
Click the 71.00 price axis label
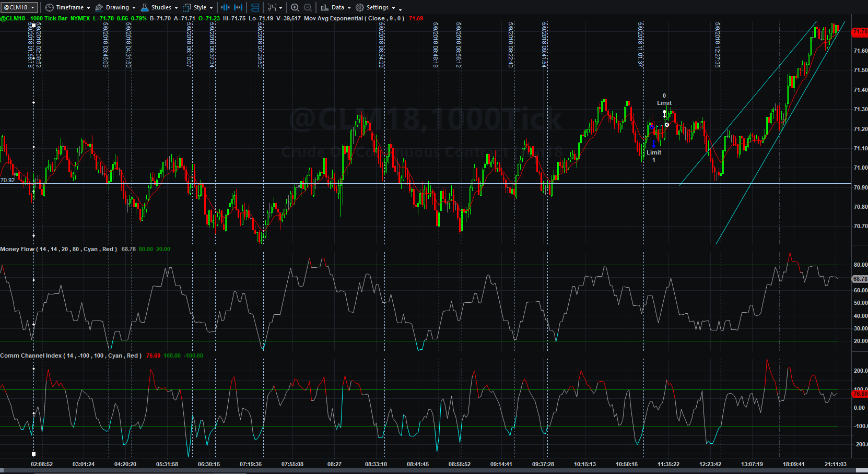click(x=861, y=168)
